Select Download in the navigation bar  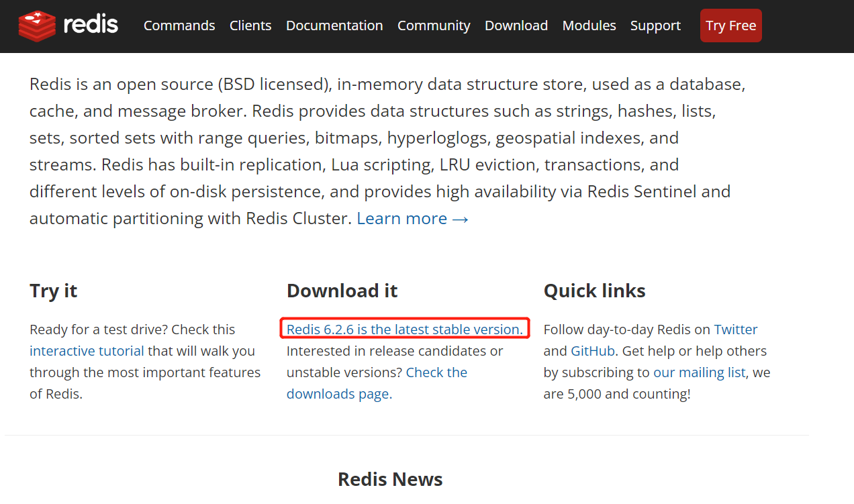click(516, 26)
